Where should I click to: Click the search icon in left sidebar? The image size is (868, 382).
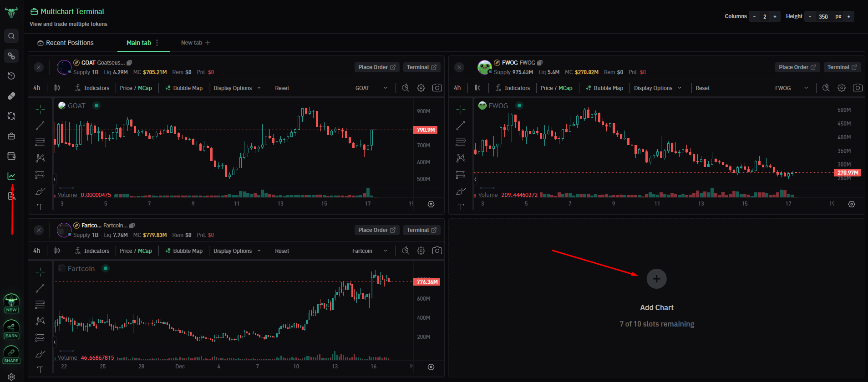pyautogui.click(x=11, y=36)
